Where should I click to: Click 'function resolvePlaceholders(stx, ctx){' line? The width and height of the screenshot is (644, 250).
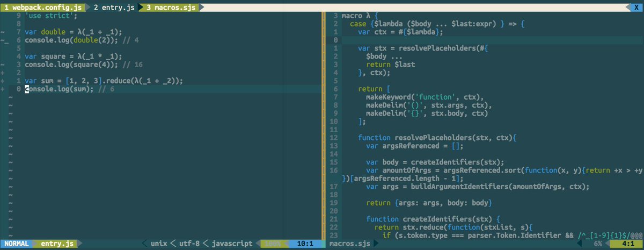pyautogui.click(x=437, y=137)
